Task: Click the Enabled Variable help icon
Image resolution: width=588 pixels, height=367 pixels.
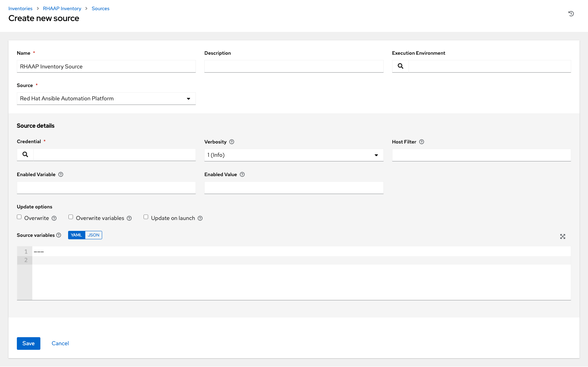Action: coord(61,174)
